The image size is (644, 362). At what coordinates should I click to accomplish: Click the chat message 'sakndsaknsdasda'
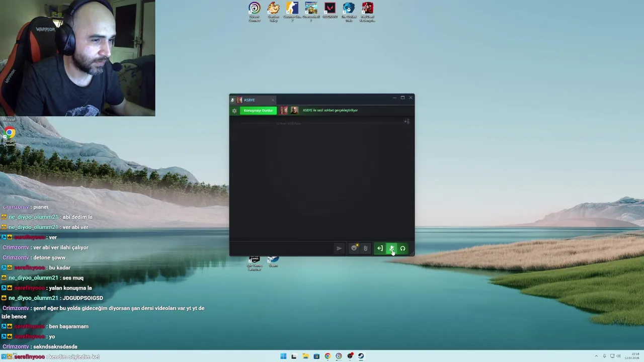(55, 347)
